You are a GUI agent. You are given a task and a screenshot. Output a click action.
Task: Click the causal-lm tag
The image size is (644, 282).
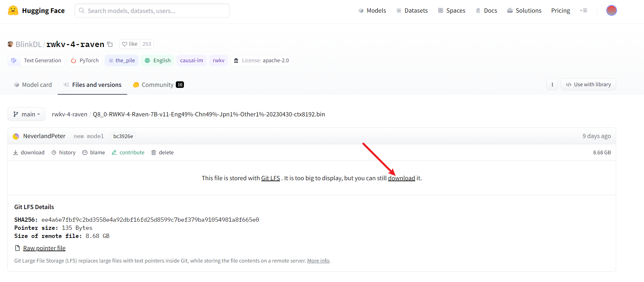192,61
